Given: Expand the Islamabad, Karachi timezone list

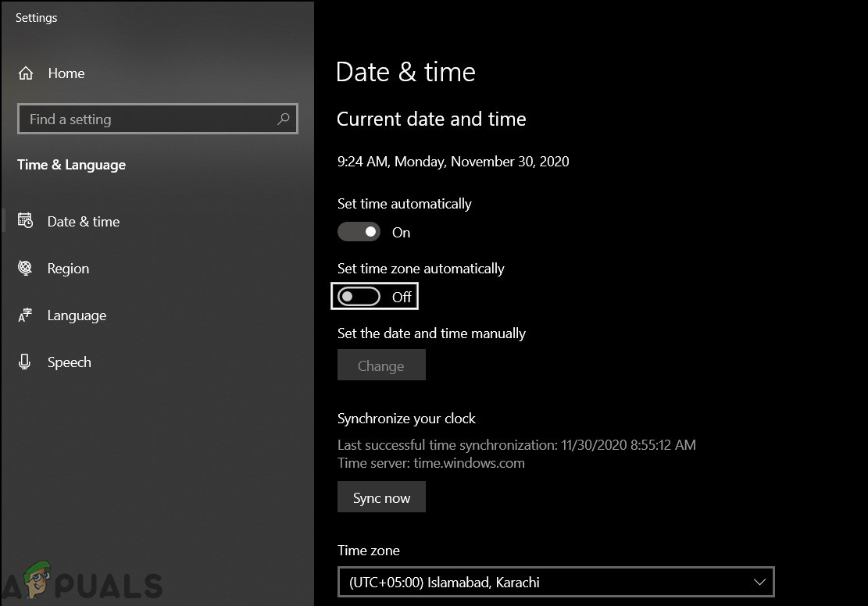Looking at the screenshot, I should click(x=555, y=582).
